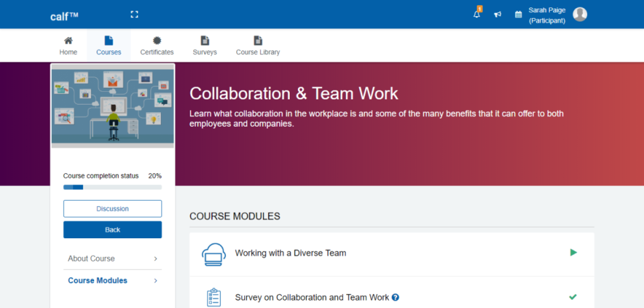Click the green checkmark on Survey module
This screenshot has width=644, height=308.
[x=572, y=297]
